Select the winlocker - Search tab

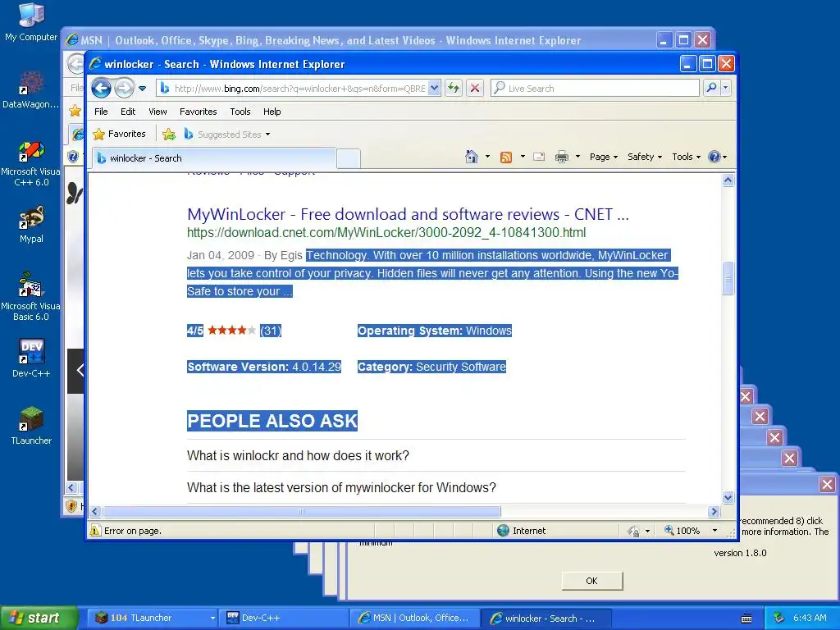click(214, 158)
